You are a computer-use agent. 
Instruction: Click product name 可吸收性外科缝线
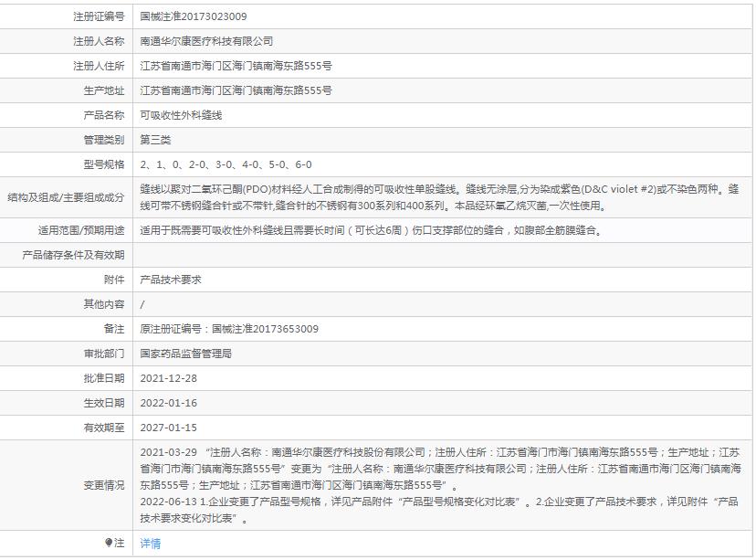[x=181, y=115]
